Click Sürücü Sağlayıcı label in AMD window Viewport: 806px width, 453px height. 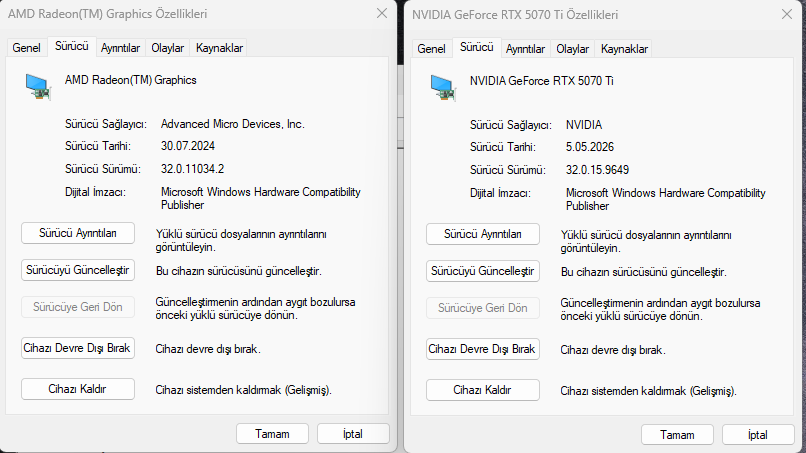(106, 124)
